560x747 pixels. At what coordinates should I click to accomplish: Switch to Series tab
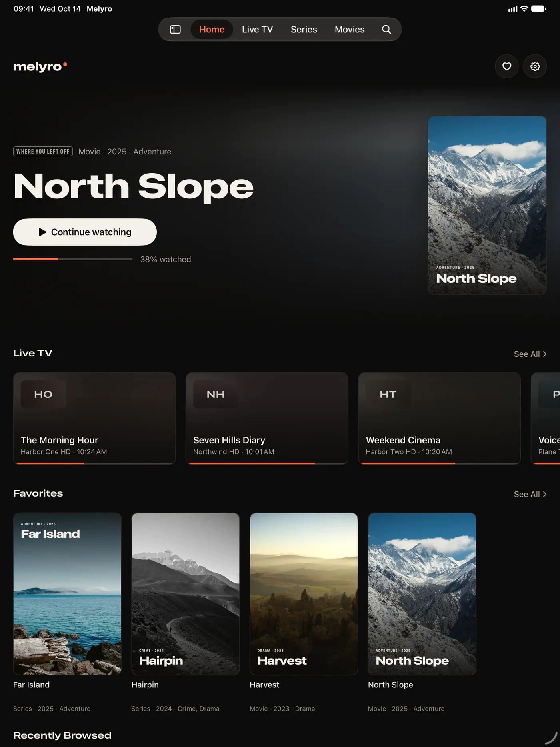coord(304,29)
